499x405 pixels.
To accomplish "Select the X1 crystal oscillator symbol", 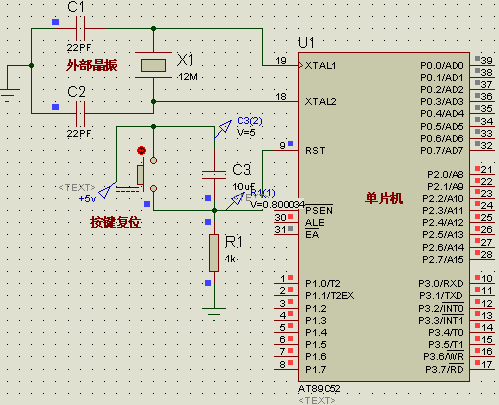I will tap(153, 65).
